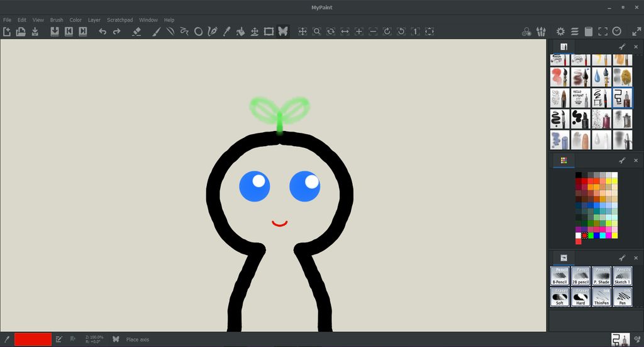Pick the black swatch in palette
This screenshot has height=347, width=644.
(x=579, y=175)
